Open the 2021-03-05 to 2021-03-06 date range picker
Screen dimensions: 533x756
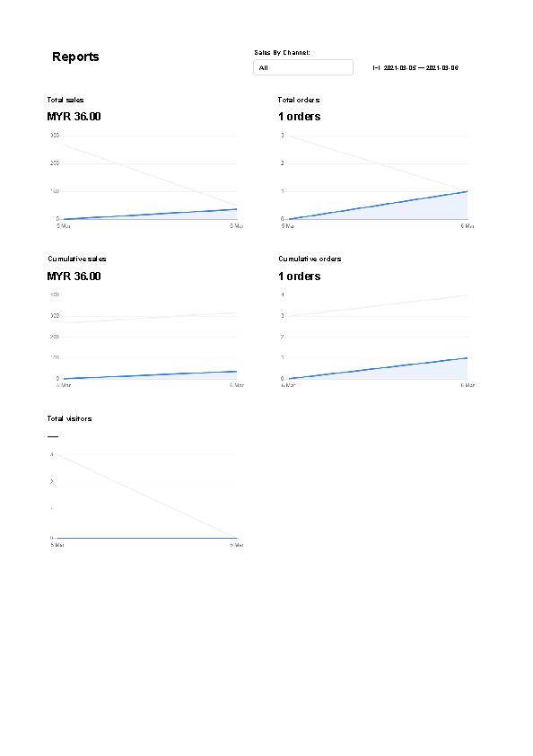coord(415,68)
